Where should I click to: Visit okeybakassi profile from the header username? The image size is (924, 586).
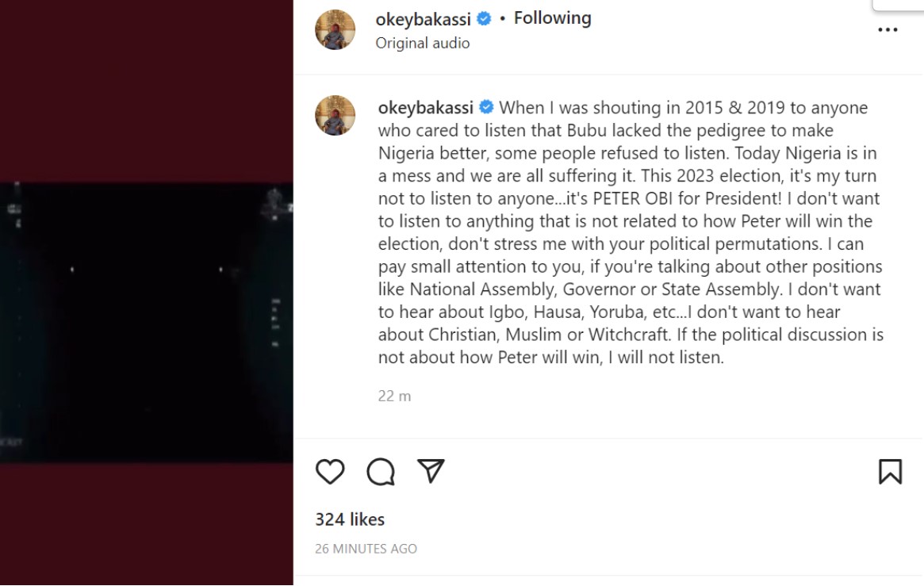(x=423, y=19)
